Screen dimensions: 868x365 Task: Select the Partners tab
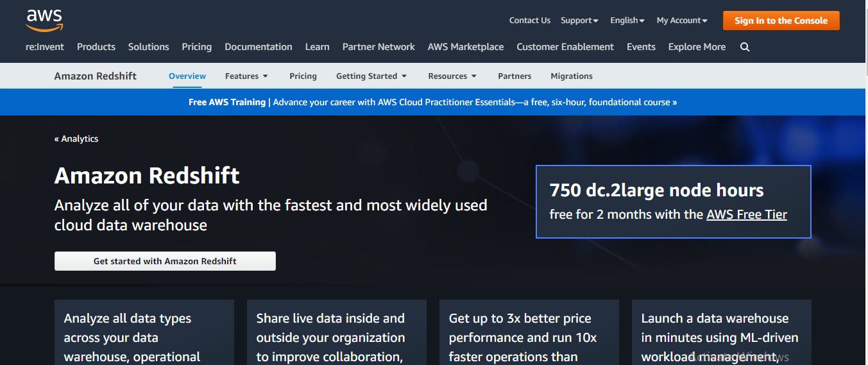coord(515,76)
